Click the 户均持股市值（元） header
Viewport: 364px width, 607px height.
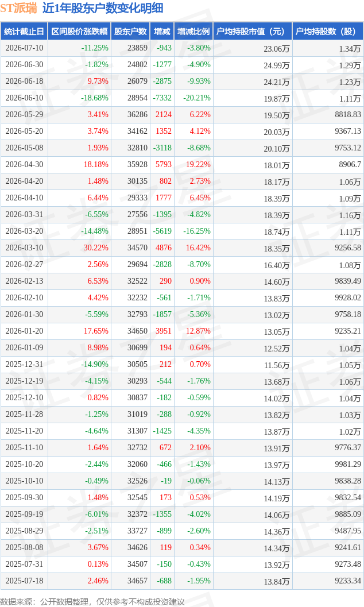click(x=252, y=32)
